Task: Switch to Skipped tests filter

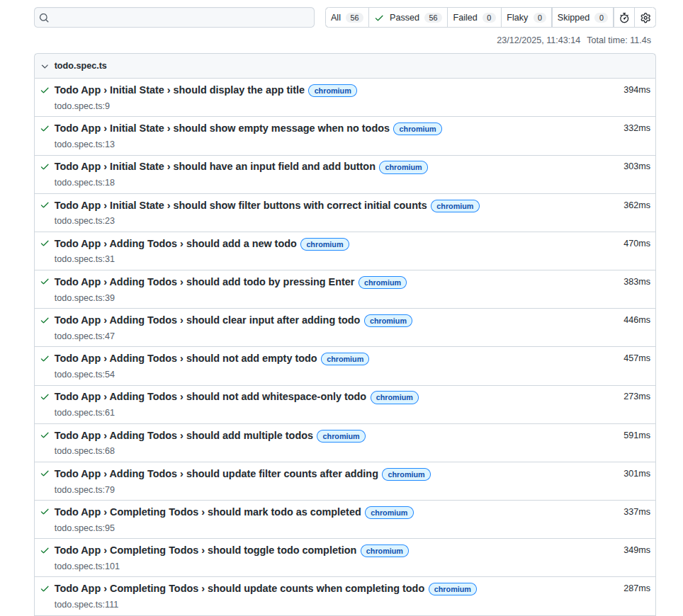Action: click(582, 18)
